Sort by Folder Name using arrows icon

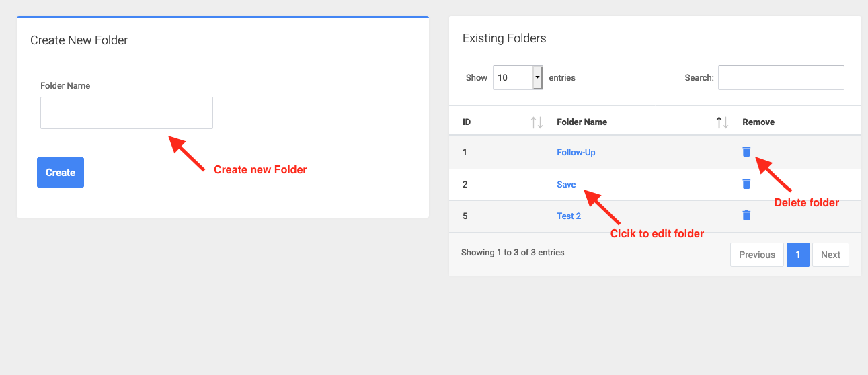coord(722,122)
